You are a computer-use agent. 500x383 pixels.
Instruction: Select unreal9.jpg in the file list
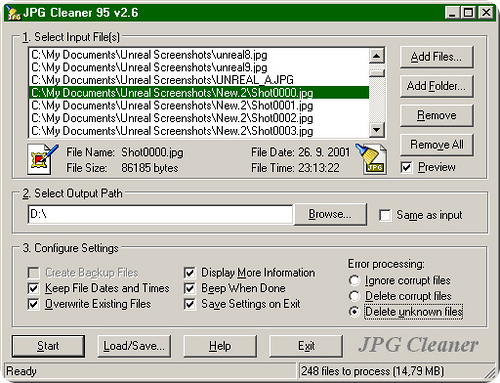click(x=199, y=67)
